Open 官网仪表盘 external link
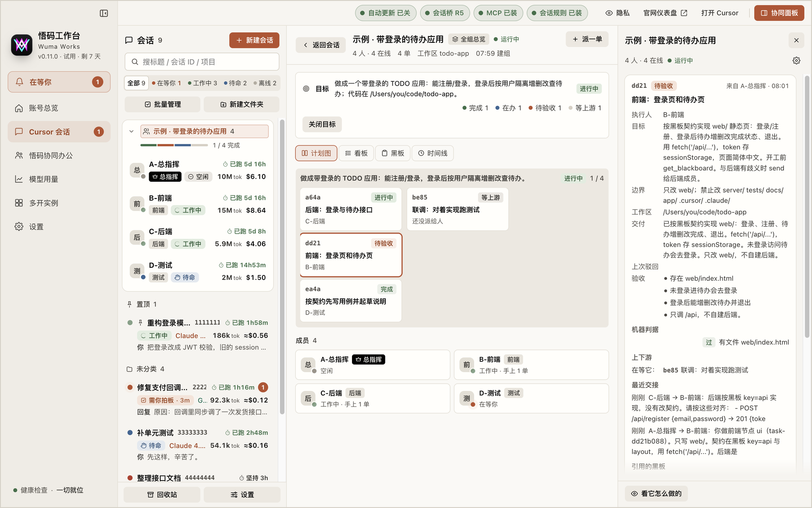 coord(665,13)
